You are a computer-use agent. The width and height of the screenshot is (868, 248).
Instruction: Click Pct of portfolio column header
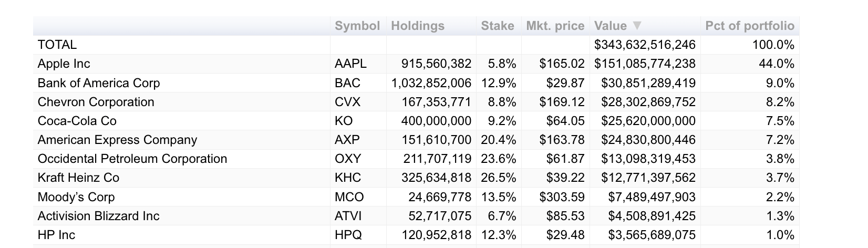749,26
